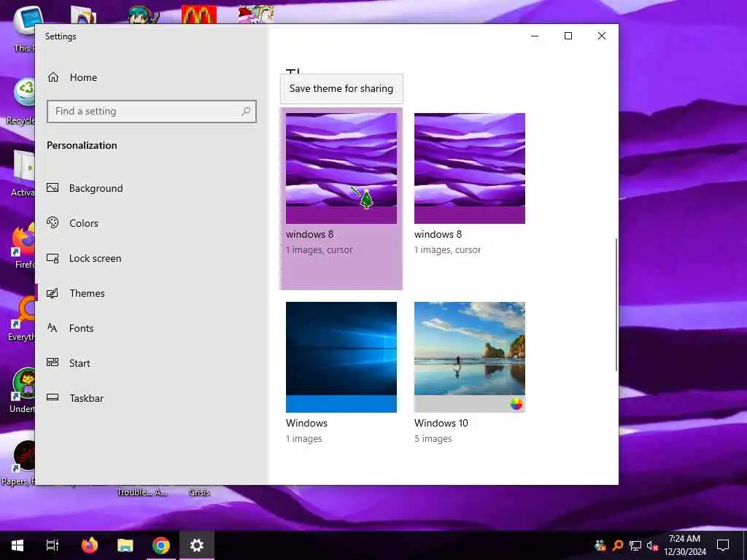Click the Background picture icon in sidebar

53,187
